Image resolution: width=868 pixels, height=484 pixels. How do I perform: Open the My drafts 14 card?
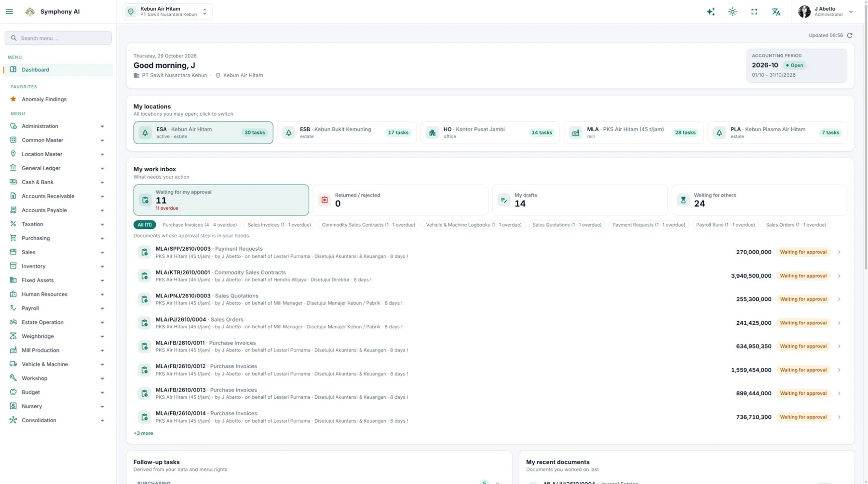coord(580,200)
